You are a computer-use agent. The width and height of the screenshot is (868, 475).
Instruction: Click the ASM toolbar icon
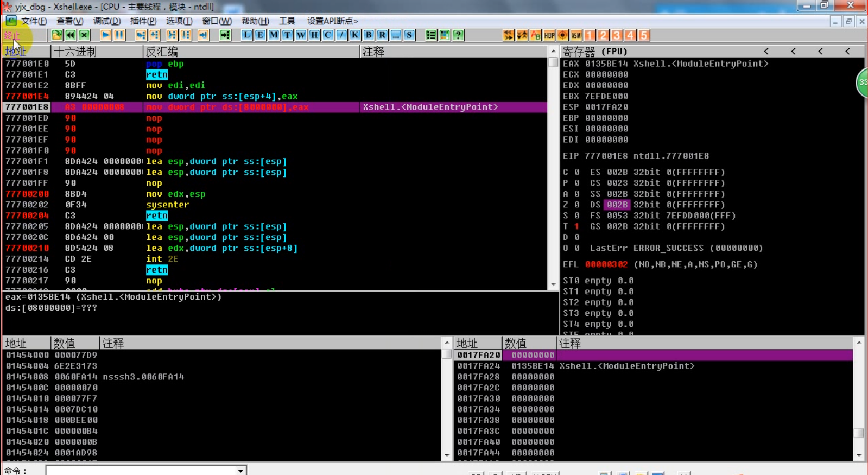tap(576, 35)
